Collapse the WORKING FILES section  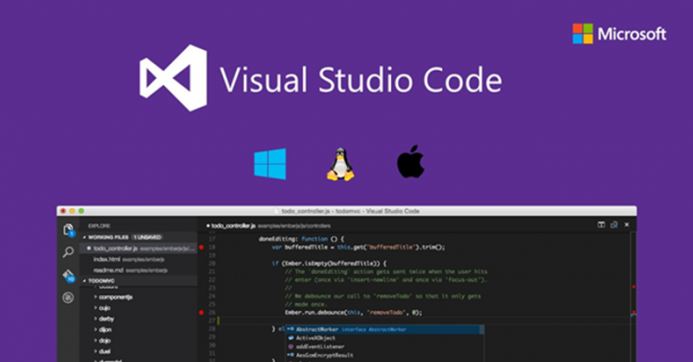click(x=138, y=237)
